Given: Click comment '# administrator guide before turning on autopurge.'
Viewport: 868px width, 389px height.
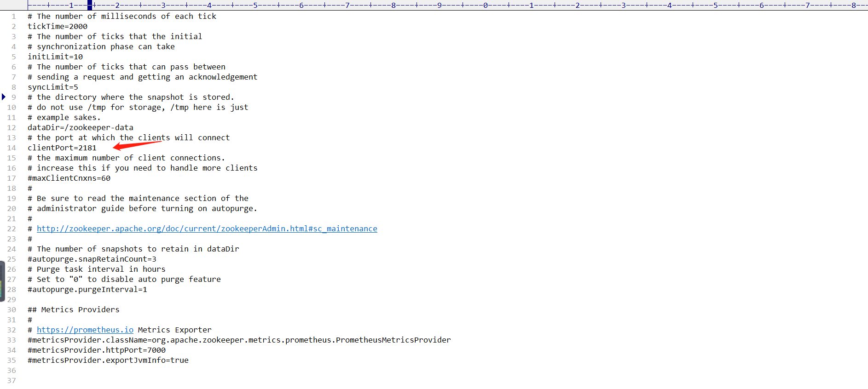Looking at the screenshot, I should tap(143, 208).
